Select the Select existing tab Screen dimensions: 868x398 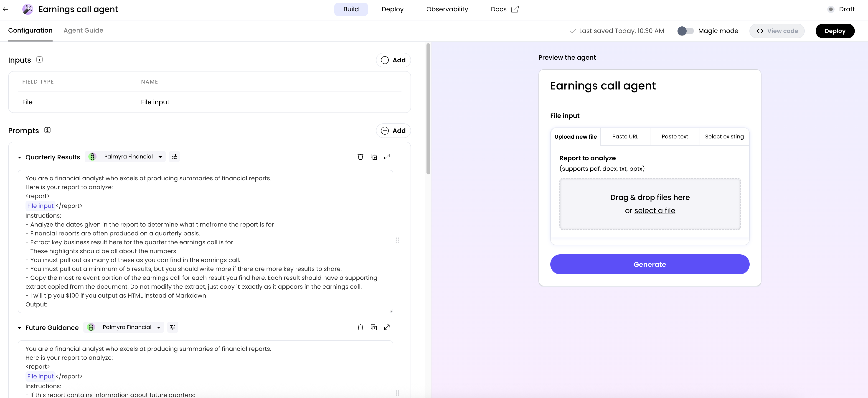[x=724, y=136]
